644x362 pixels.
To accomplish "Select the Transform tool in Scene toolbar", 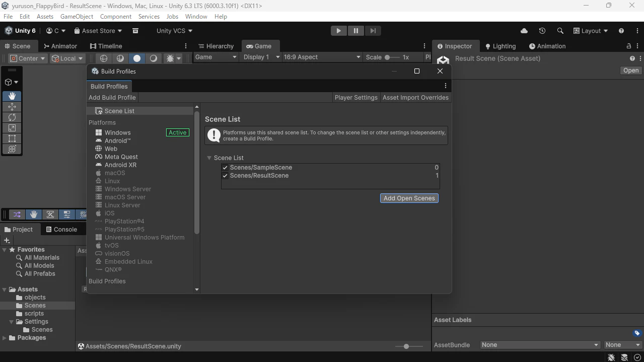I will (12, 149).
